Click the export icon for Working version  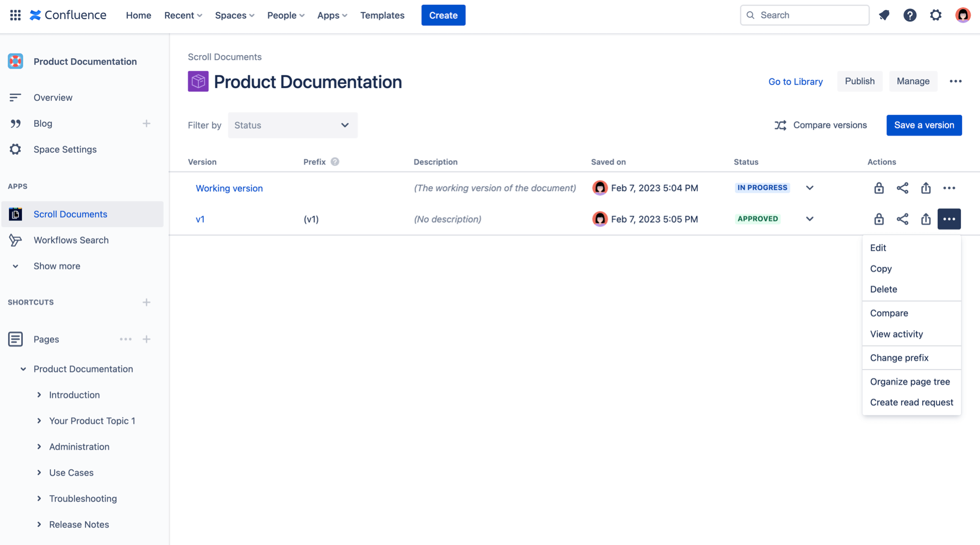coord(925,188)
